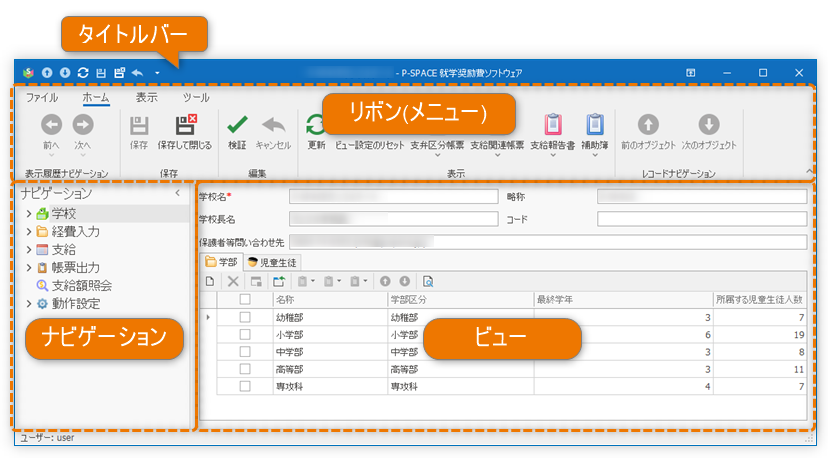Expand the 支給 tree node arrow
Viewport: 828px width, 458px height.
click(29, 250)
